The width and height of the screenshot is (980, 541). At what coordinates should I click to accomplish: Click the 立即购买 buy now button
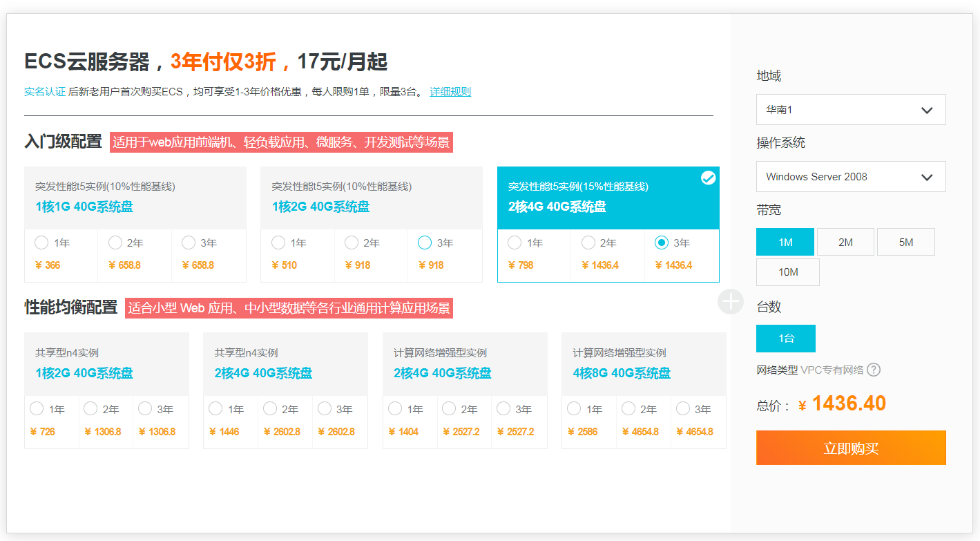[x=850, y=448]
